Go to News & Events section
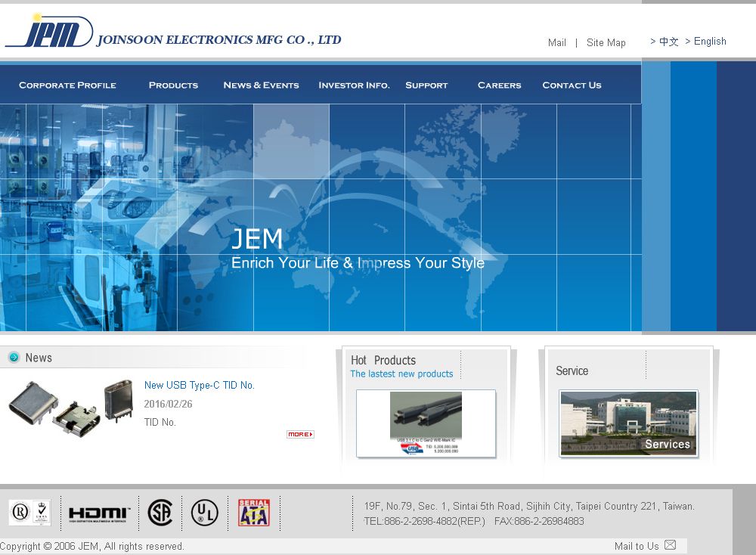 (261, 85)
